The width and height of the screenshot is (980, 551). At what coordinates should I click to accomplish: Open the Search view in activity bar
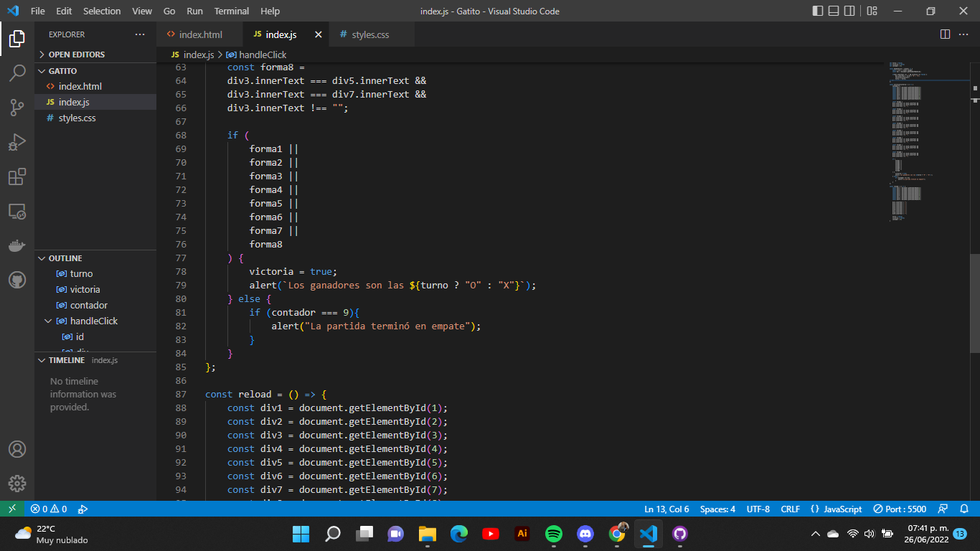[17, 73]
